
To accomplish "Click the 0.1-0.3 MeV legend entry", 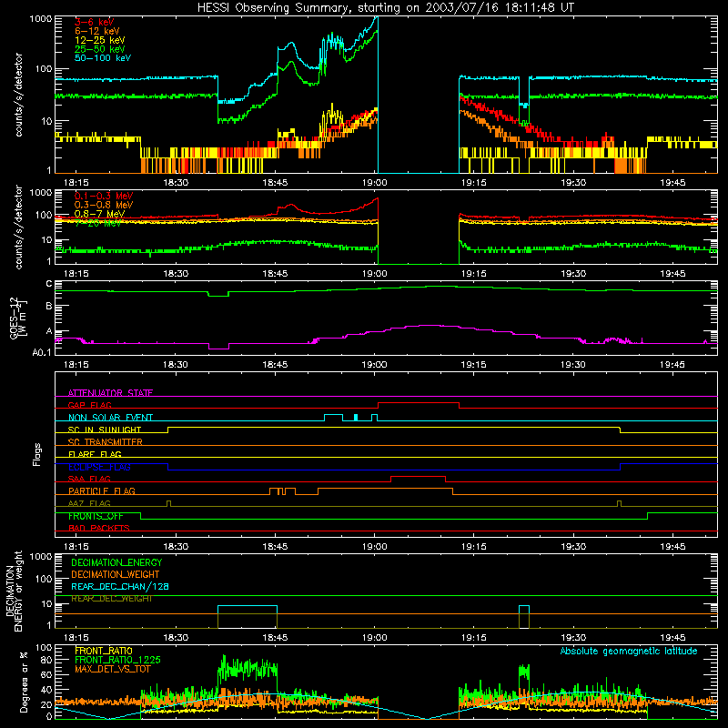I will (x=104, y=196).
